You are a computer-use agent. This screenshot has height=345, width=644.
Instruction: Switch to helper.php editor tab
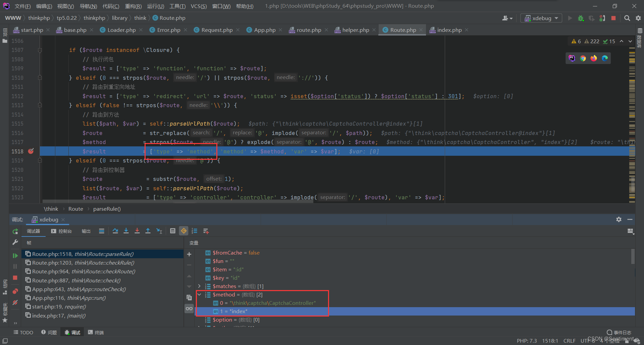coord(355,30)
